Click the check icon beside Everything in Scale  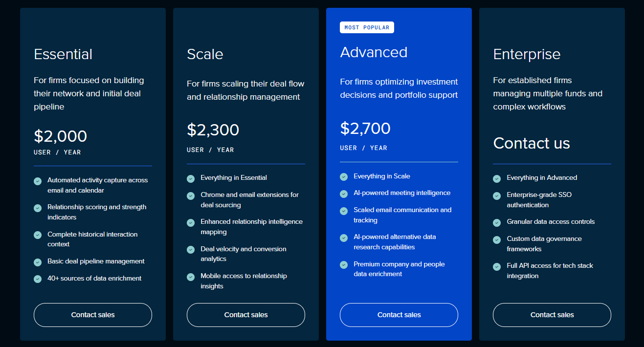(x=344, y=177)
